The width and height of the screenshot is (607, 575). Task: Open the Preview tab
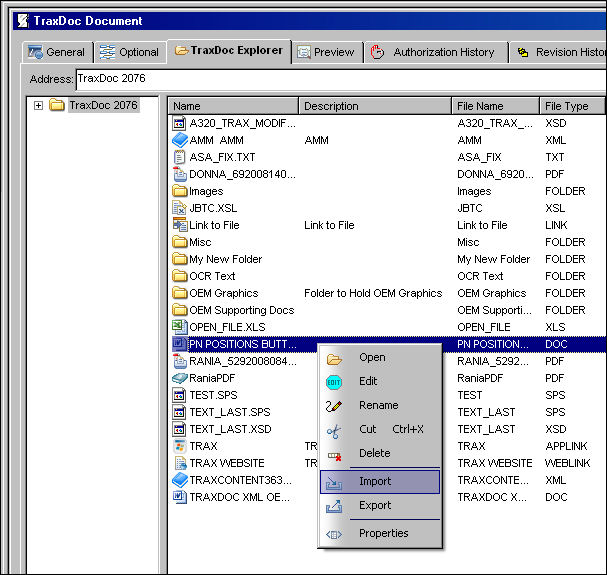tap(326, 52)
